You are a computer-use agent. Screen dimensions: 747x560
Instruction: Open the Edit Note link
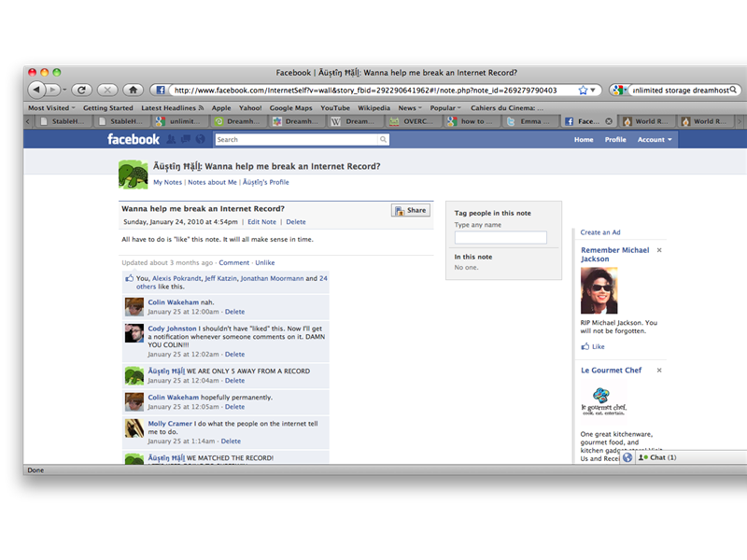click(261, 222)
